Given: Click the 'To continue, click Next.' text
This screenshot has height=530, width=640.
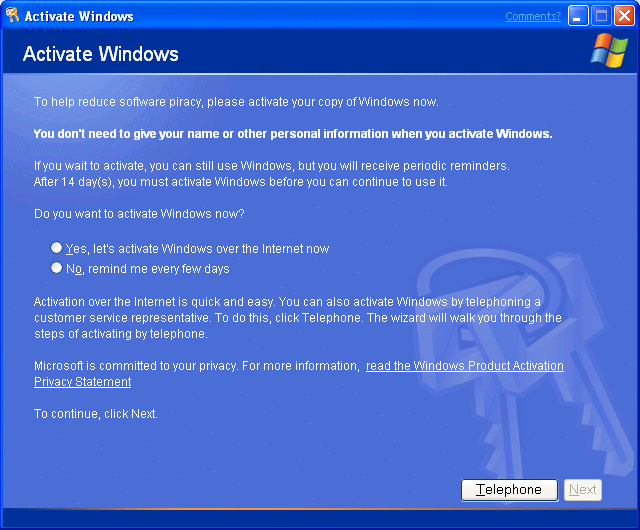Looking at the screenshot, I should pos(96,414).
